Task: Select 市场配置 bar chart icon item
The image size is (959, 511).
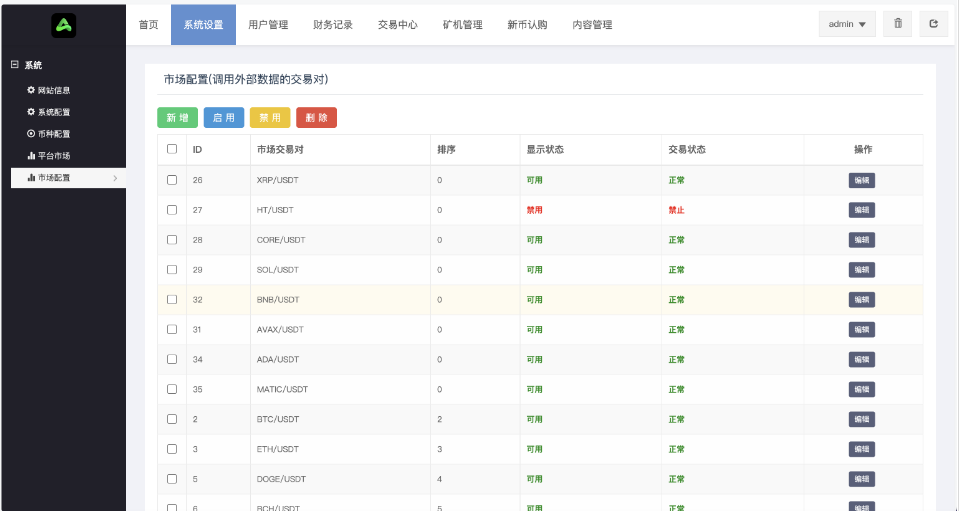Action: pos(31,178)
